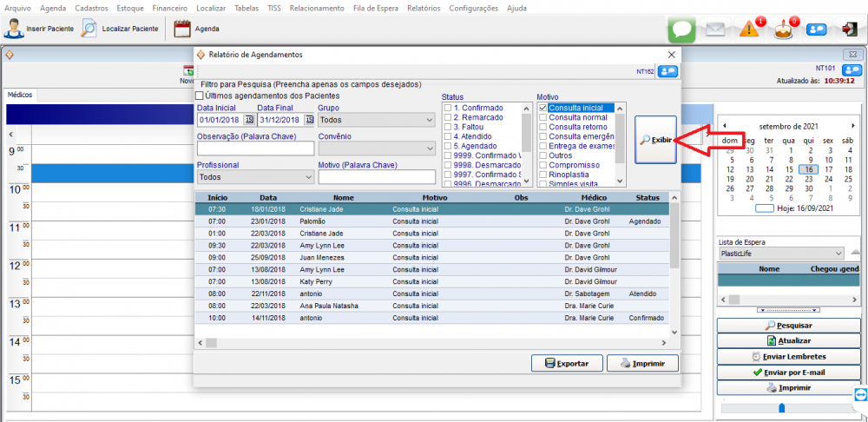Click the envelope mail icon
The image size is (868, 422).
tap(715, 29)
